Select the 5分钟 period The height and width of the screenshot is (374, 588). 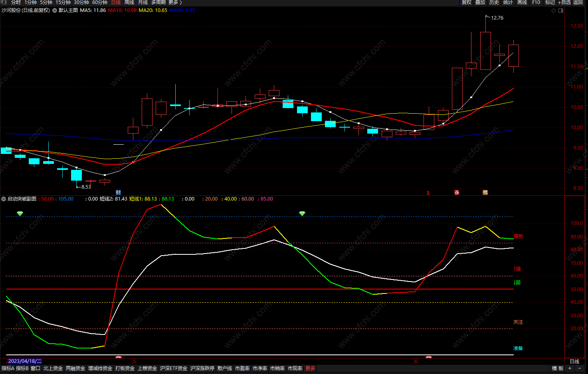46,2
